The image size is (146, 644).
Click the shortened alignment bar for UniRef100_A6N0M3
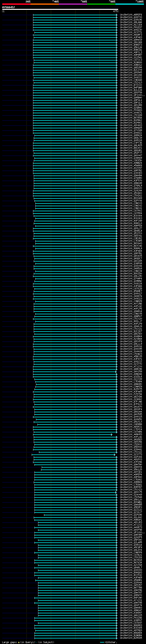tap(73, 435)
